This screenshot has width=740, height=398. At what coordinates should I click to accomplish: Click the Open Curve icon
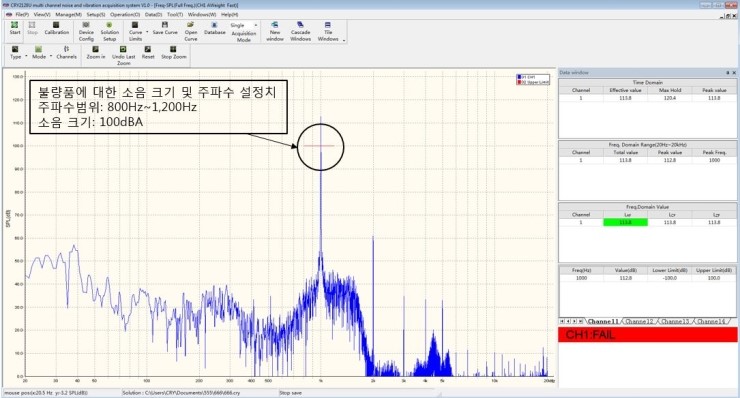point(191,31)
